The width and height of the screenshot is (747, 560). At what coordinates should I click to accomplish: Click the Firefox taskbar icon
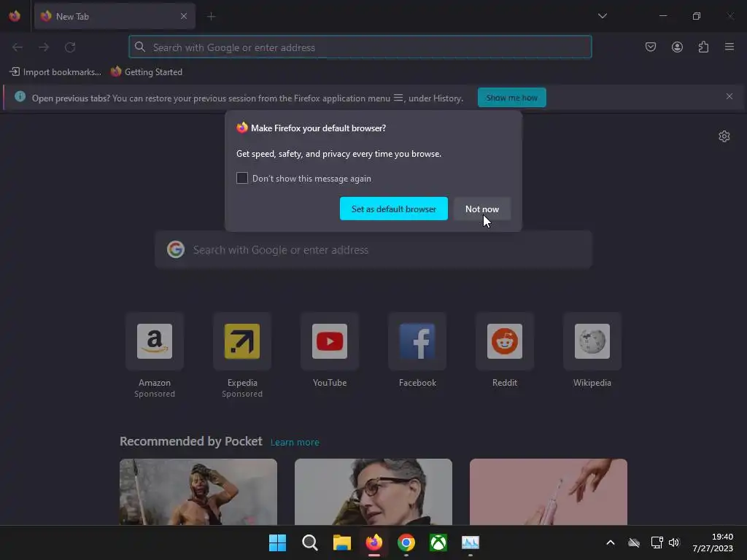pyautogui.click(x=374, y=542)
